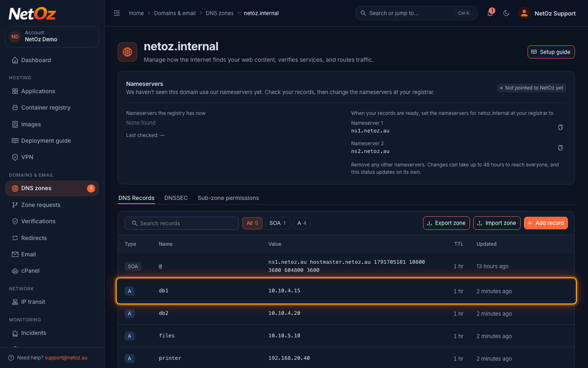Viewport: 588px width, 368px height.
Task: Email support@netoz.au link
Action: 66,358
